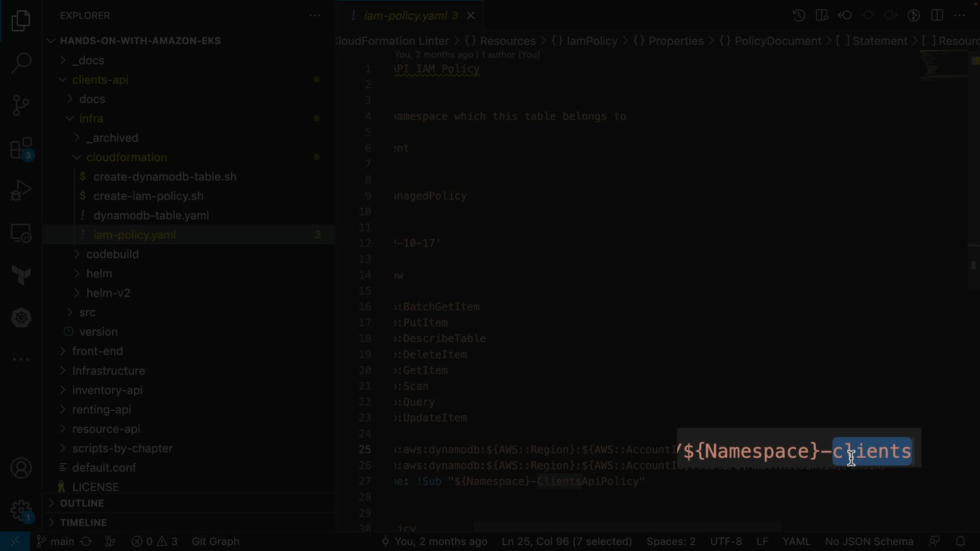The height and width of the screenshot is (551, 980).
Task: Open dynamodb-table.yaml in the explorer
Action: pos(151,215)
